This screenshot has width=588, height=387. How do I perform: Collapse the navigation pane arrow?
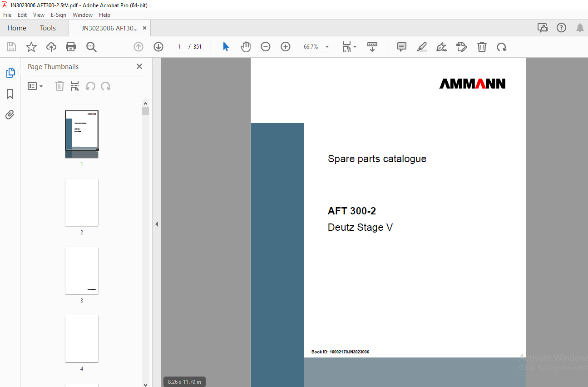pyautogui.click(x=157, y=224)
